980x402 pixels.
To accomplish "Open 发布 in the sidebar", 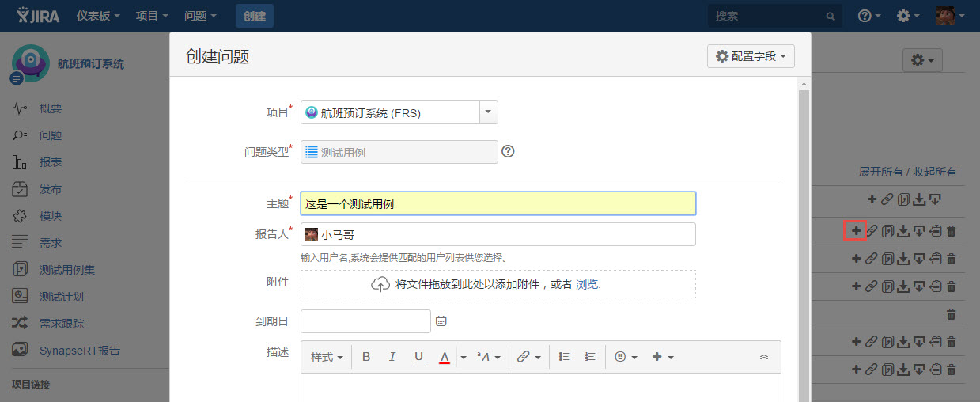I will [51, 189].
